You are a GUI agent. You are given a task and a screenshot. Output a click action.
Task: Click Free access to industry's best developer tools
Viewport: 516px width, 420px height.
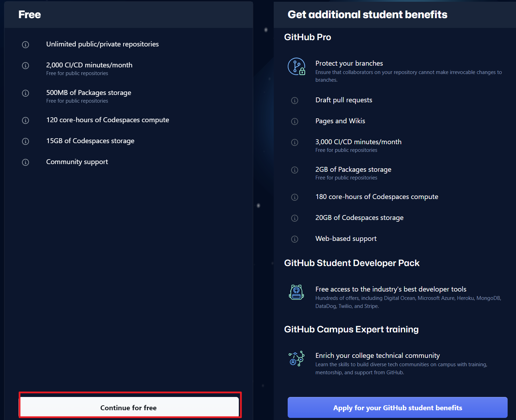(x=391, y=289)
